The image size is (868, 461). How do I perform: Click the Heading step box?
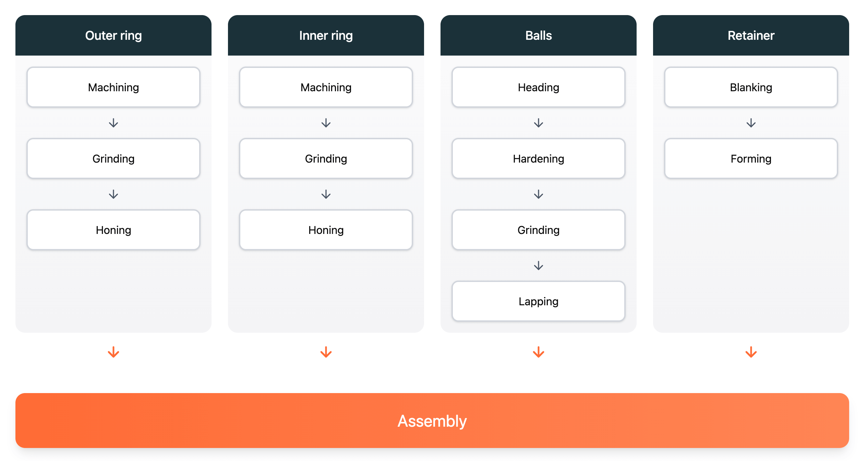click(539, 87)
